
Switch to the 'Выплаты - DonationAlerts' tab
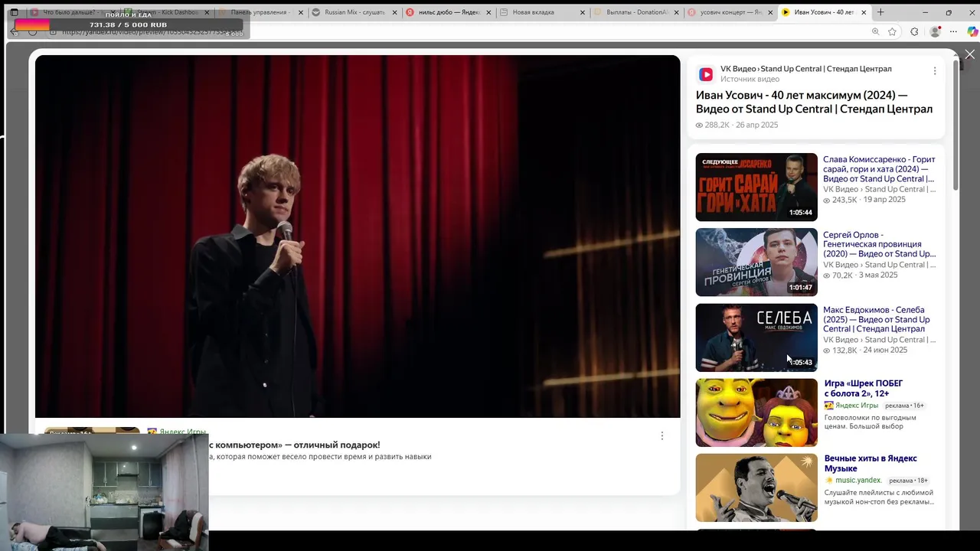click(x=635, y=12)
